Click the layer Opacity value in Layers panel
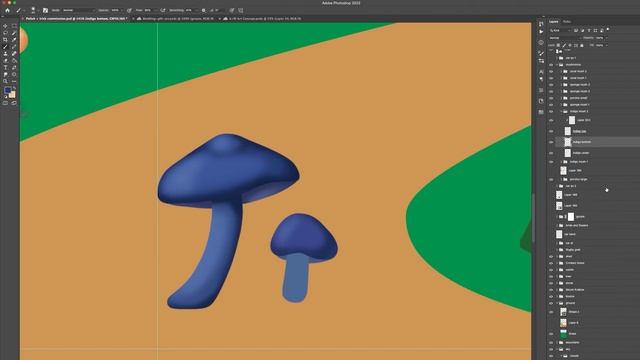This screenshot has height=360, width=640. (x=599, y=38)
